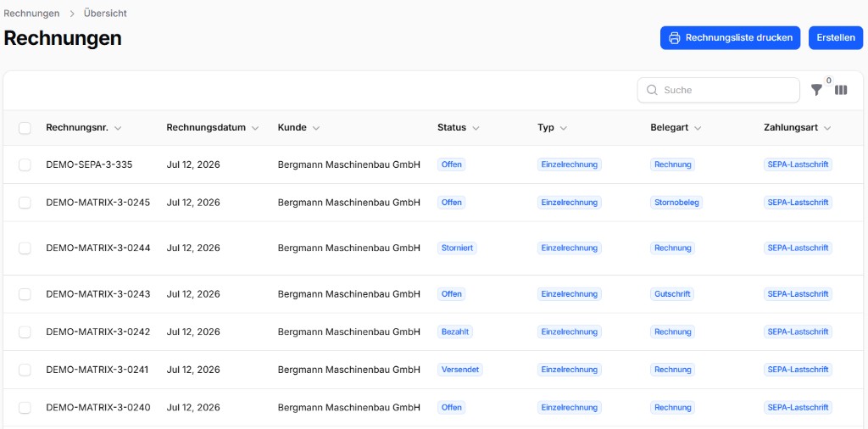Click the Rechnungsliste drucken button
The height and width of the screenshot is (429, 868).
730,38
